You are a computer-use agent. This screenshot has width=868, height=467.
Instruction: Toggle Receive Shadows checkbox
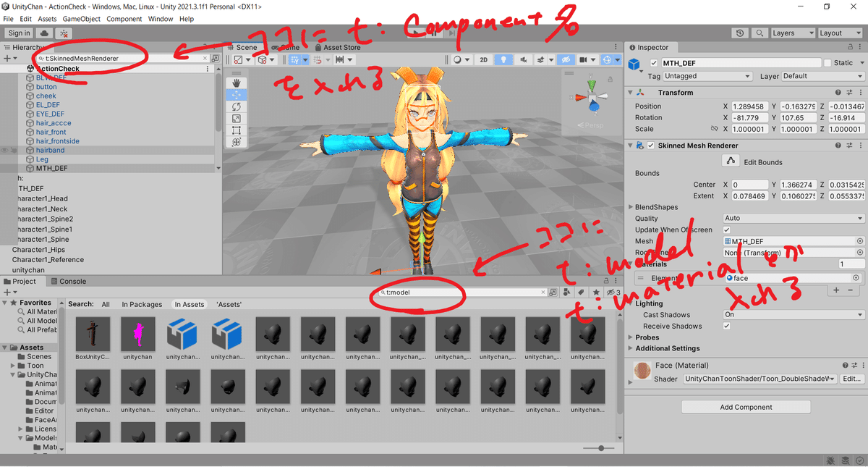pos(727,326)
